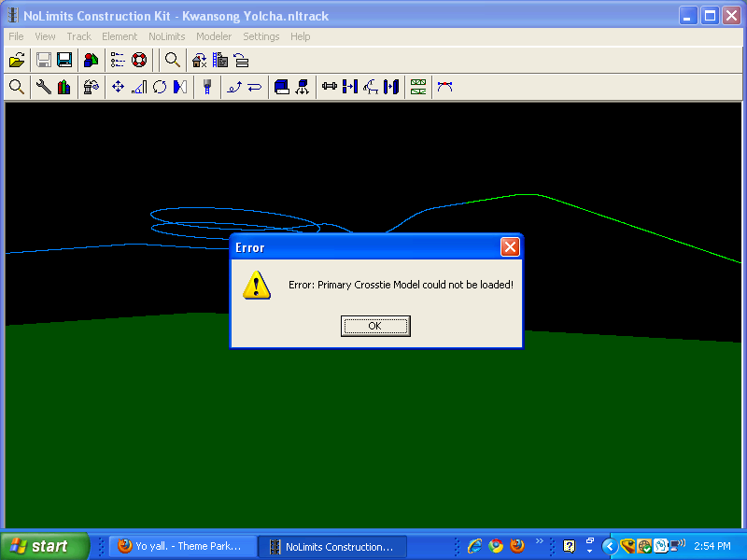Click the blue floppy disk save icon

pos(64,60)
